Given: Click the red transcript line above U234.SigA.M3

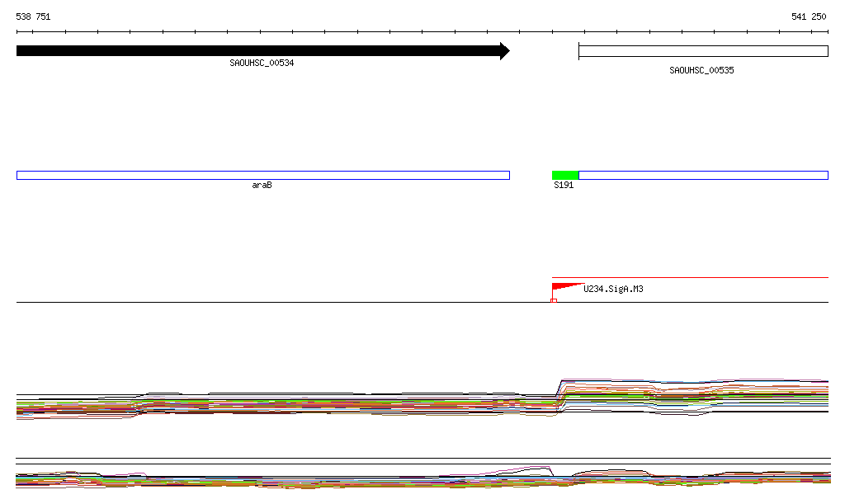Looking at the screenshot, I should [x=691, y=277].
